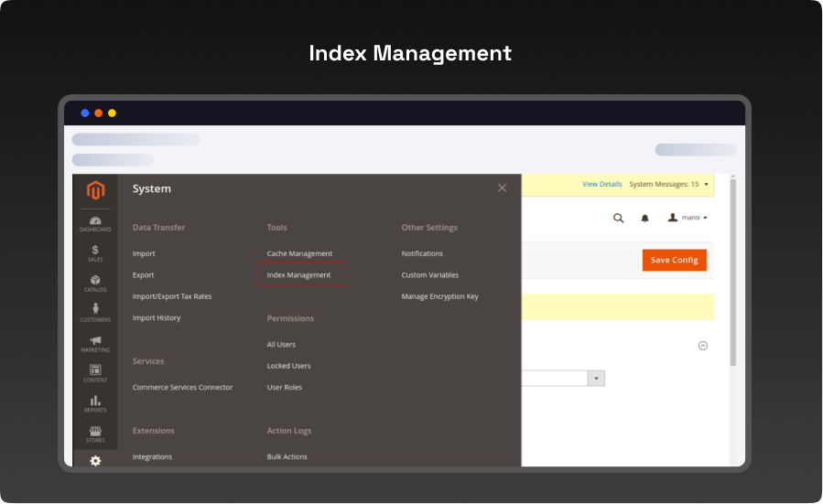Open the Dashboard sidebar icon
This screenshot has width=823, height=504.
click(x=95, y=223)
